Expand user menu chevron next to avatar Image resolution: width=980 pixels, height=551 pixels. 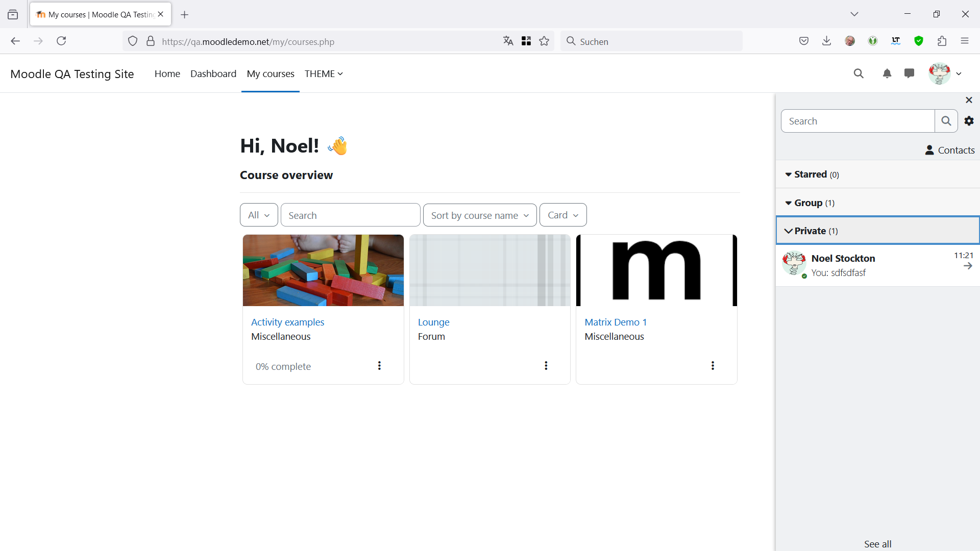pyautogui.click(x=959, y=74)
